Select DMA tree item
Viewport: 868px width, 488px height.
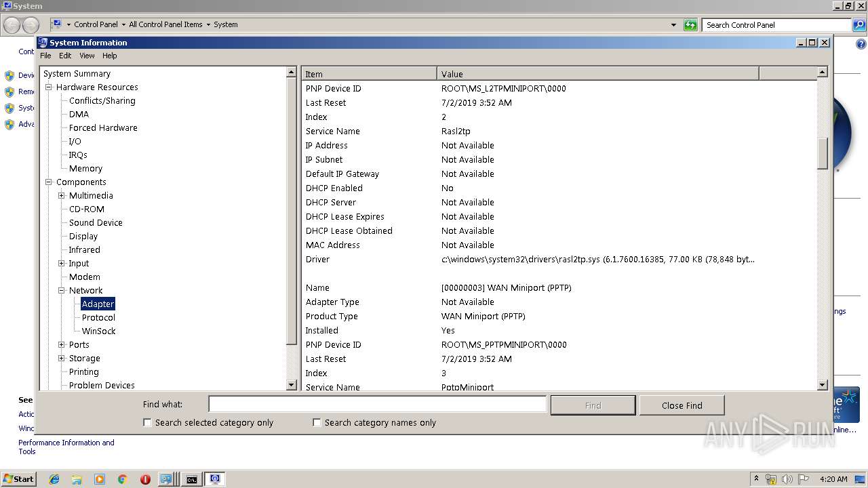[79, 115]
